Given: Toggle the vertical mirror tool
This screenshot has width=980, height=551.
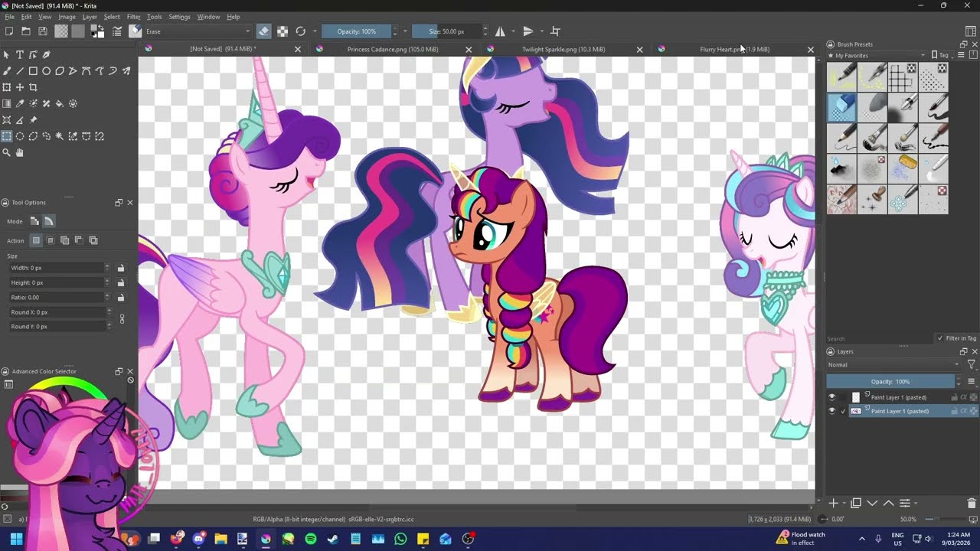Looking at the screenshot, I should pos(528,31).
